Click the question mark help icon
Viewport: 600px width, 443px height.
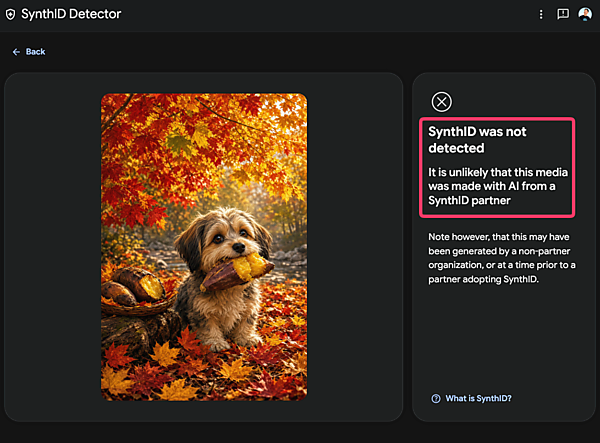436,399
